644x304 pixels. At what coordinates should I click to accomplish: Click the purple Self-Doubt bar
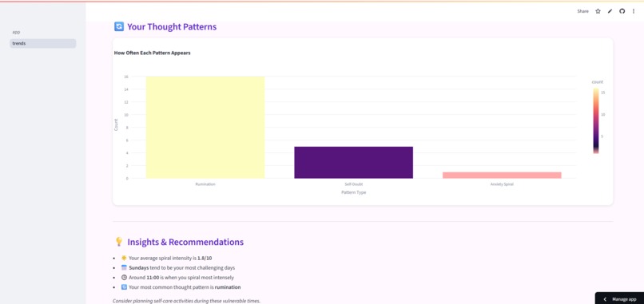tap(354, 163)
